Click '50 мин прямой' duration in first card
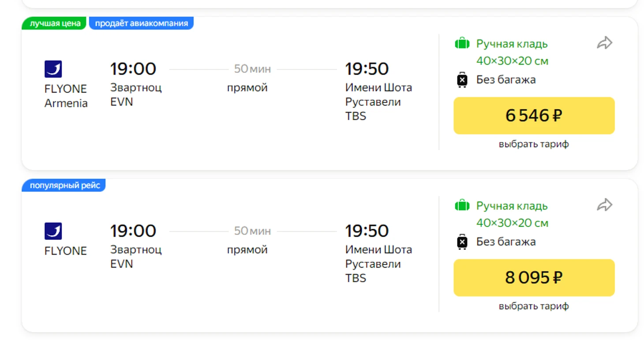The height and width of the screenshot is (340, 644). point(252,78)
